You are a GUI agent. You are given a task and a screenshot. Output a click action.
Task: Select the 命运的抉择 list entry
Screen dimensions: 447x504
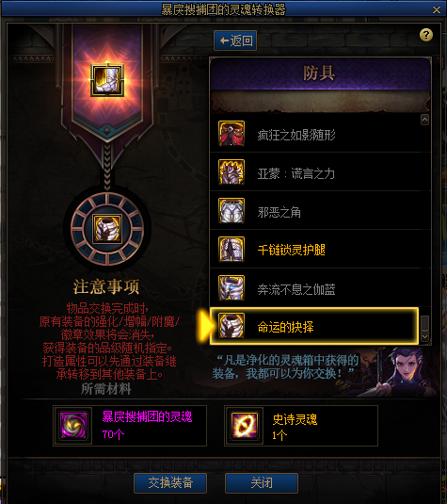tap(314, 326)
